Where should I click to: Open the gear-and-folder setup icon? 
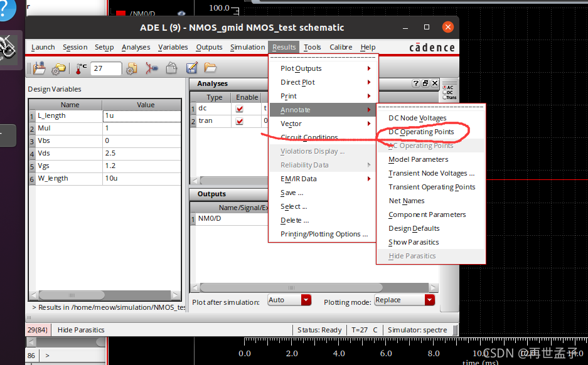coord(58,68)
